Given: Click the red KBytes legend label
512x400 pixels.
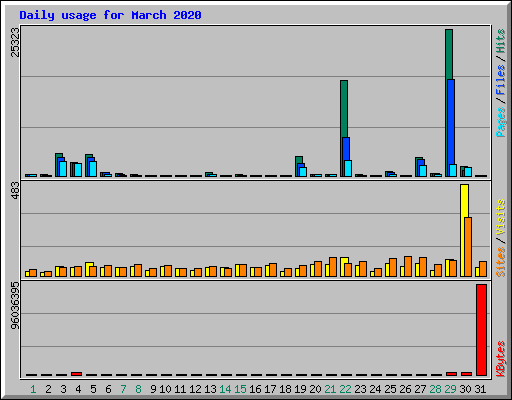Looking at the screenshot, I should (500, 359).
